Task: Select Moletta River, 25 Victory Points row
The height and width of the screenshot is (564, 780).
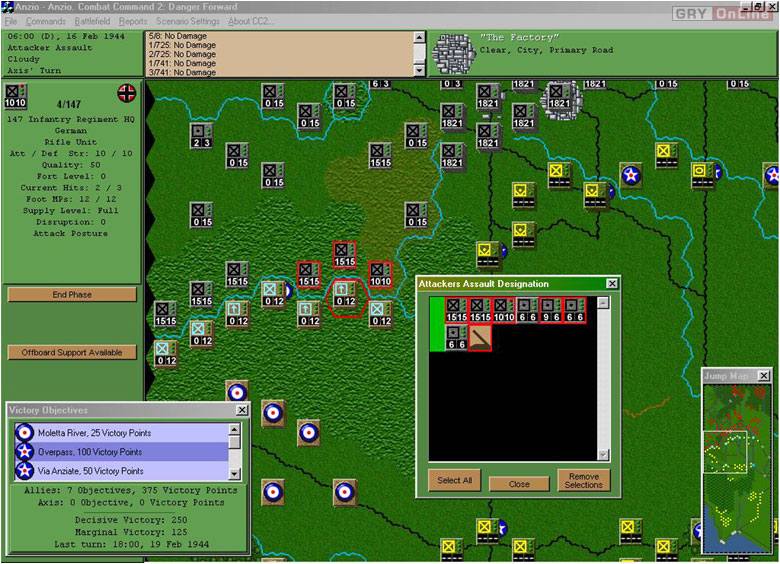Action: pos(121,433)
